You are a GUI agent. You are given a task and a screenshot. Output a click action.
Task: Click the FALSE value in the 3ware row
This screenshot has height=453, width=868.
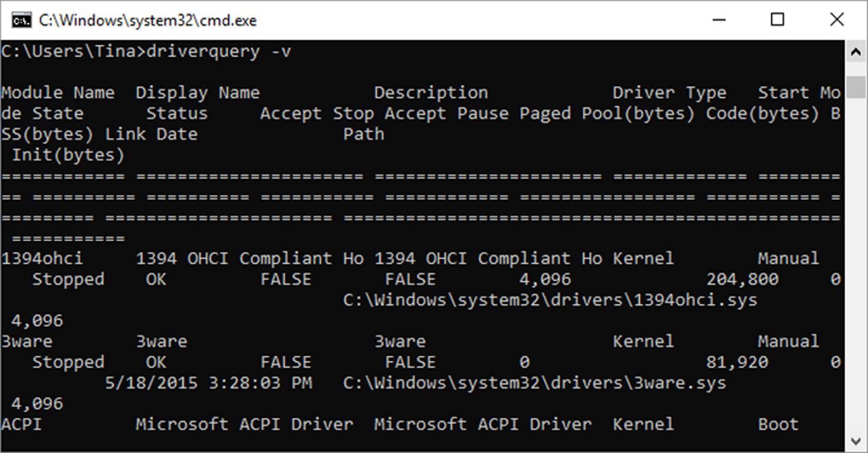pos(286,362)
